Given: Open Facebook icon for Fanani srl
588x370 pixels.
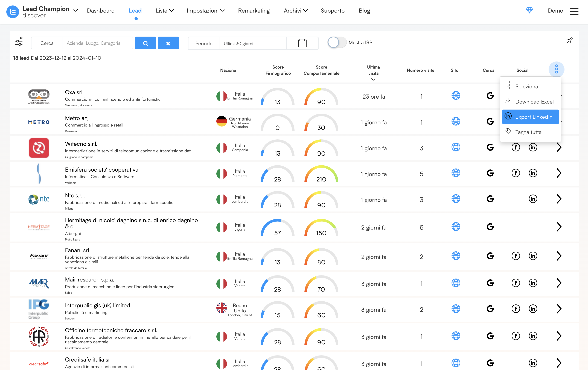Looking at the screenshot, I should click(516, 256).
